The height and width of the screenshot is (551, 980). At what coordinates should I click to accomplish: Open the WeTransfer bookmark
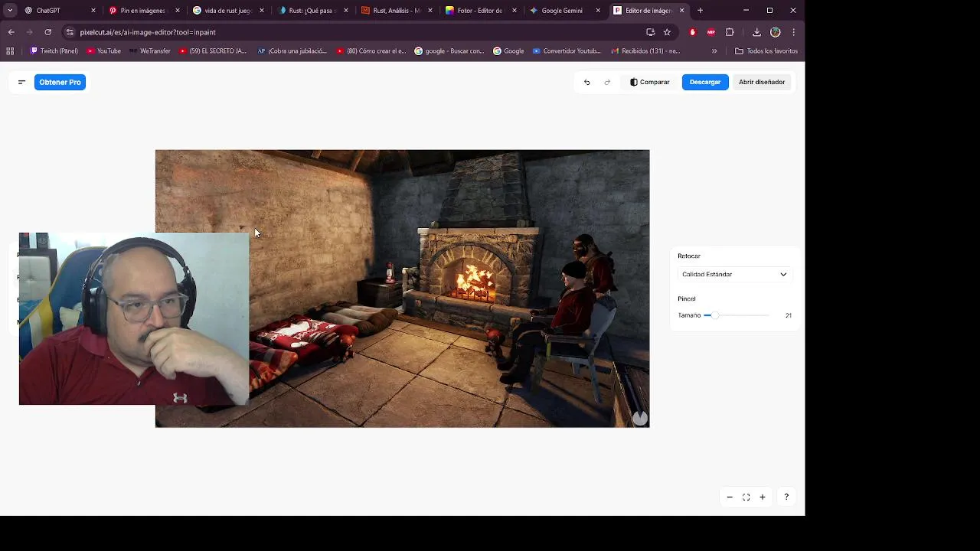pos(149,51)
